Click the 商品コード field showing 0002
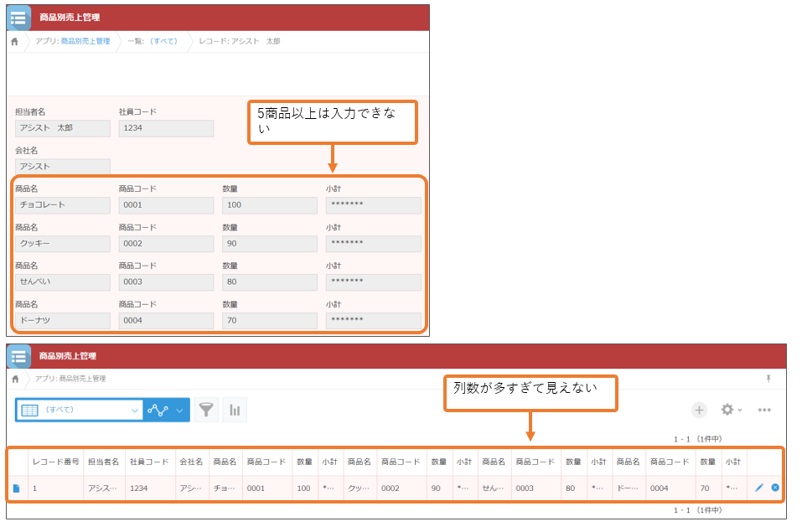802x532 pixels. coord(166,244)
